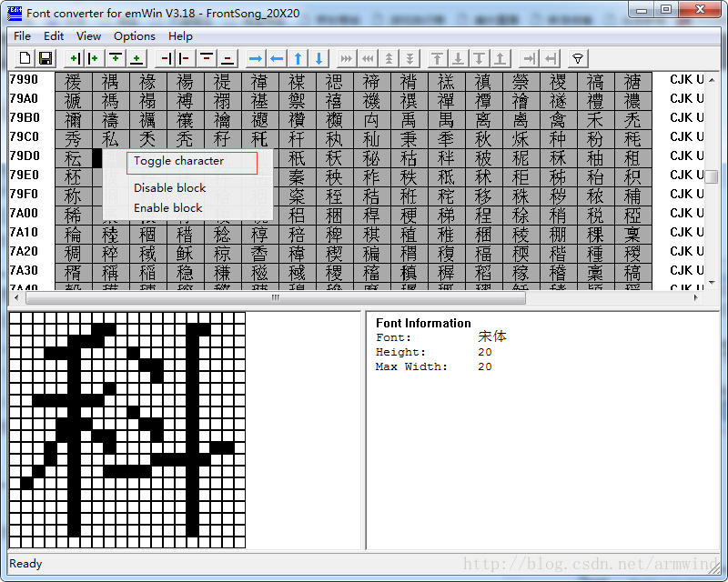Shift the character left with the blue arrow
Image resolution: width=728 pixels, height=582 pixels.
coord(277,58)
